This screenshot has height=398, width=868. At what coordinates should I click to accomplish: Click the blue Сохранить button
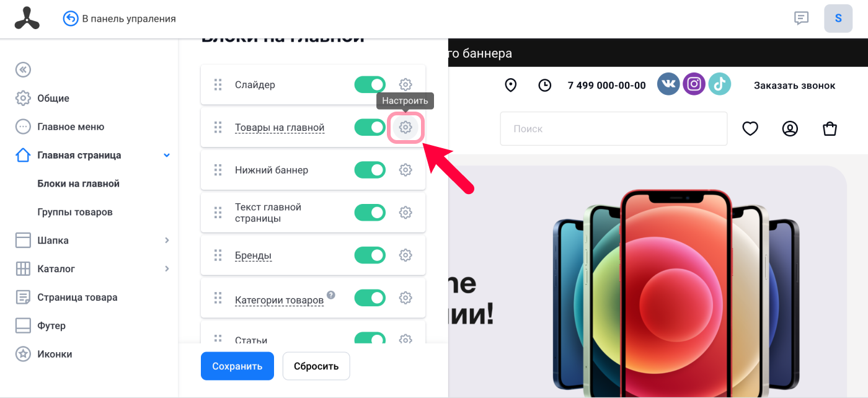click(237, 366)
